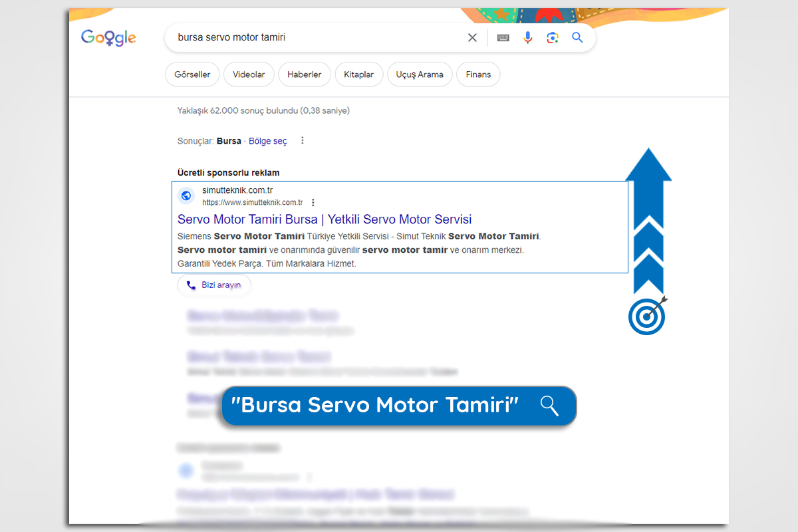The width and height of the screenshot is (798, 532).
Task: Clear the search box with X icon
Action: tap(472, 38)
